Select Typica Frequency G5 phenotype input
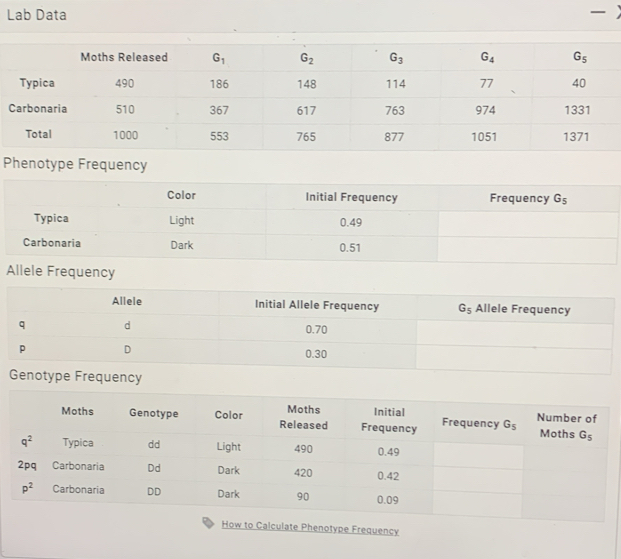Viewport: 621px width, 559px height. tap(528, 225)
